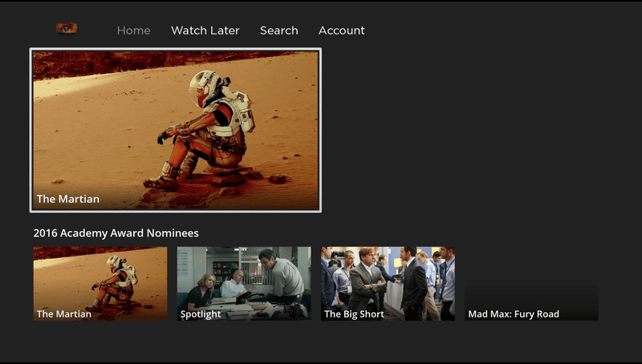Open the large featured Martian banner
This screenshot has height=364, width=642.
pos(175,130)
